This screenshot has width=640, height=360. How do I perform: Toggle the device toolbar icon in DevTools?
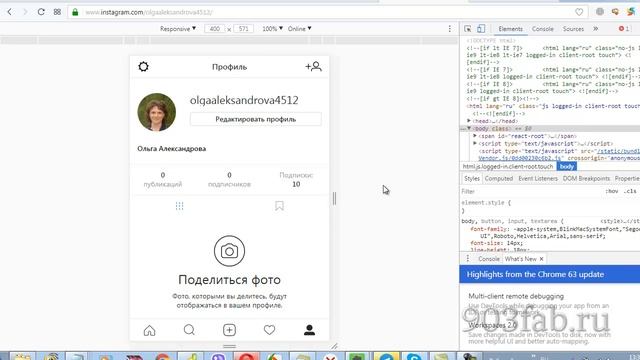tap(481, 29)
